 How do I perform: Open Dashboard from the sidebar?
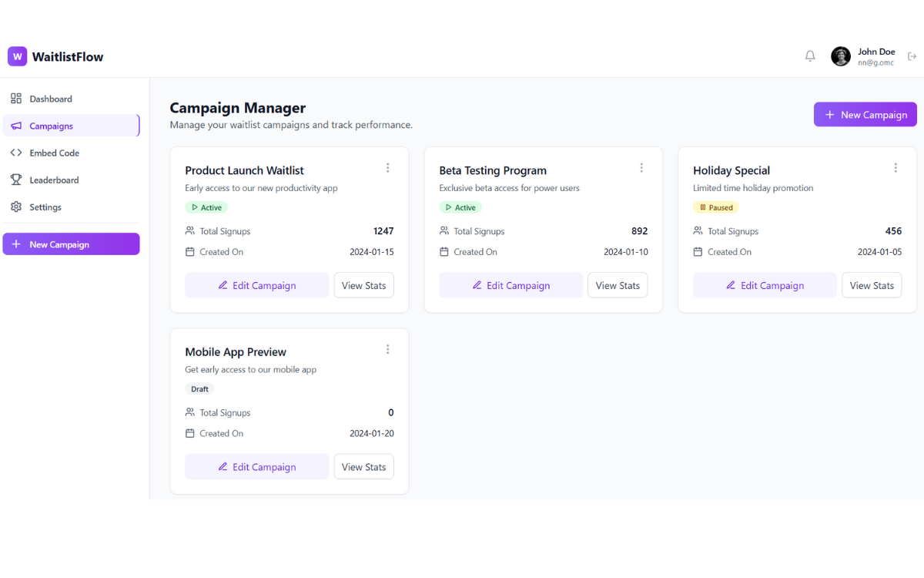click(x=51, y=99)
